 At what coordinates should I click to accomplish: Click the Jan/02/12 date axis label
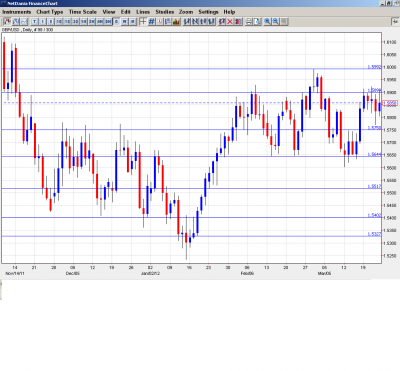(x=150, y=273)
